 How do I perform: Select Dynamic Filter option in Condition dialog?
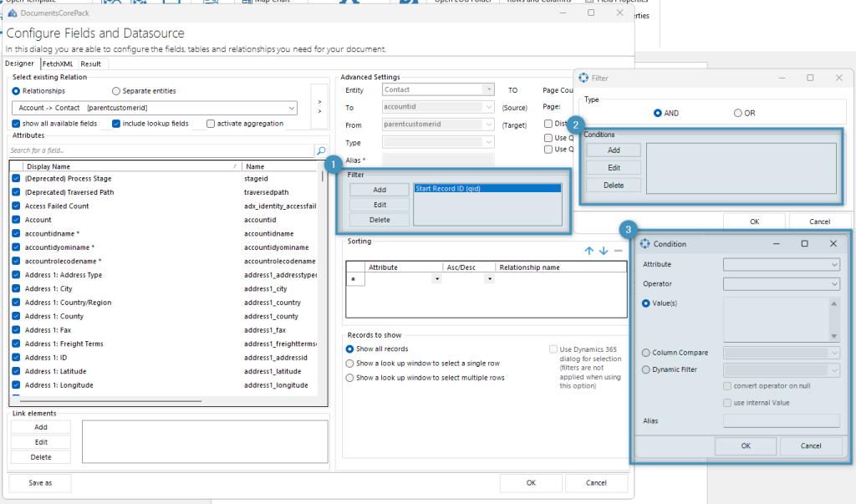pos(646,369)
